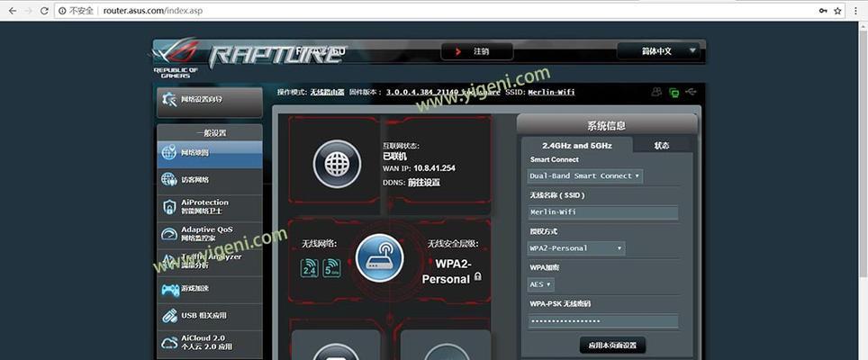Click the 无线安全层级 label
This screenshot has height=360, width=868.
453,244
